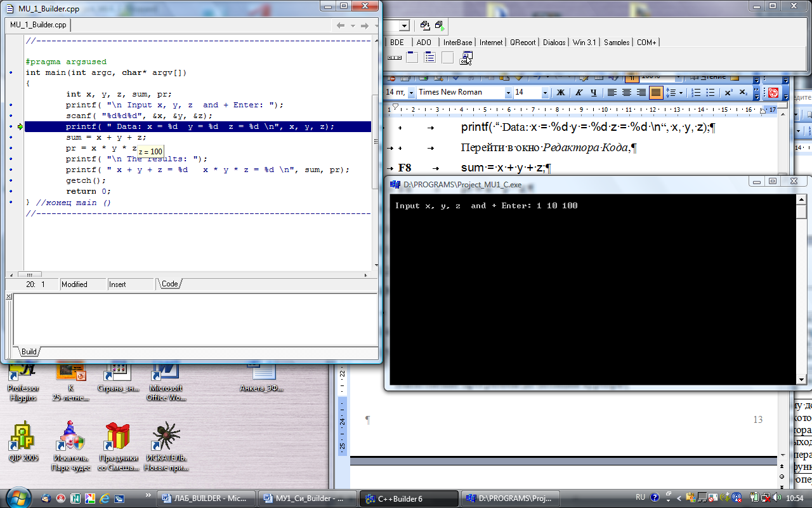812x508 pixels.
Task: Open combo box dropdown in C++Builder toolbar
Action: tap(404, 26)
